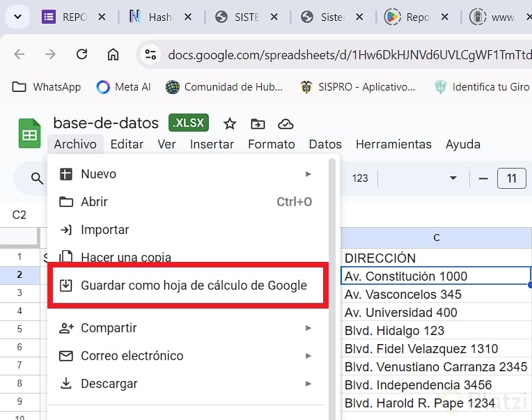
Task: Click cell Blvd. Hidalgo 123
Action: [x=437, y=330]
